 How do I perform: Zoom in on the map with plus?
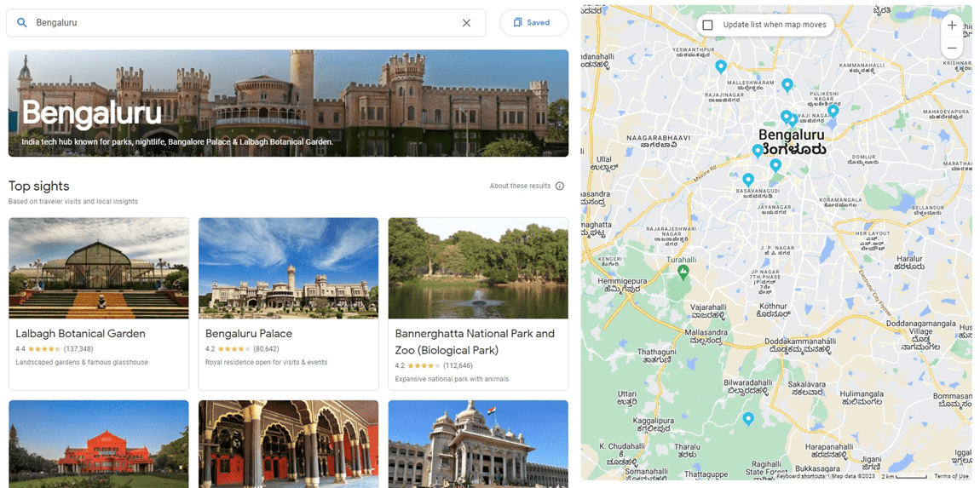pos(952,26)
